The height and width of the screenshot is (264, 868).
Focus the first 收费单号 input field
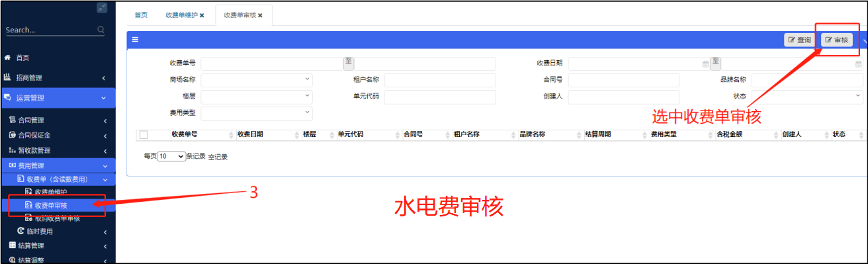click(272, 64)
